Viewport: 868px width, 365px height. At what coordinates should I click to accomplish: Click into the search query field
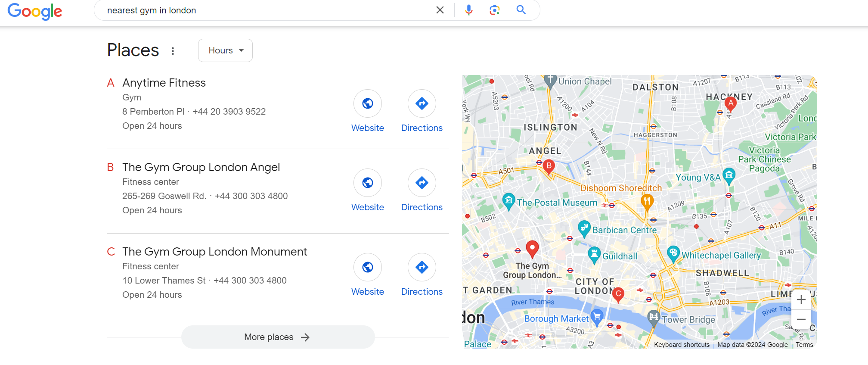coord(267,10)
